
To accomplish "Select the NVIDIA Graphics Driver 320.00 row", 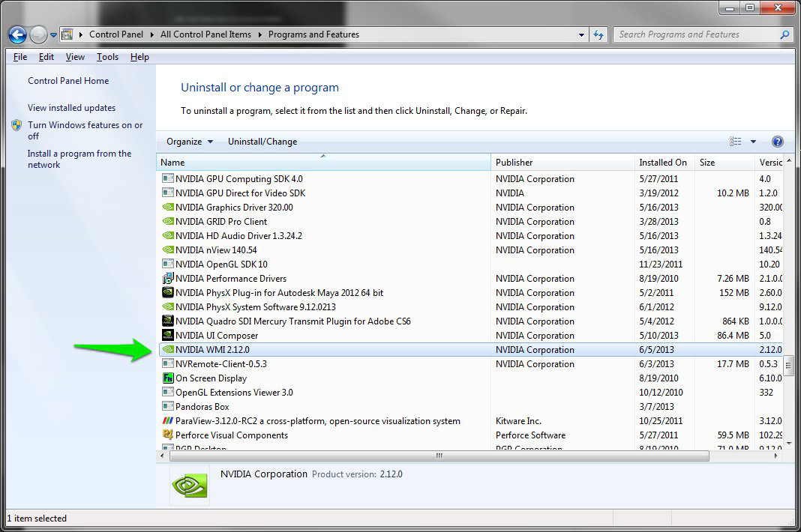I will click(469, 208).
